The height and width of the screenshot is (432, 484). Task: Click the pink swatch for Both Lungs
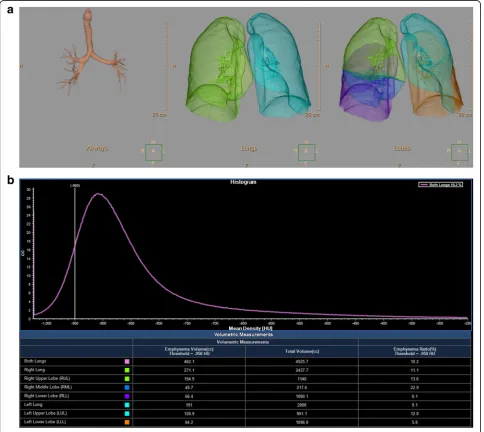tap(127, 362)
